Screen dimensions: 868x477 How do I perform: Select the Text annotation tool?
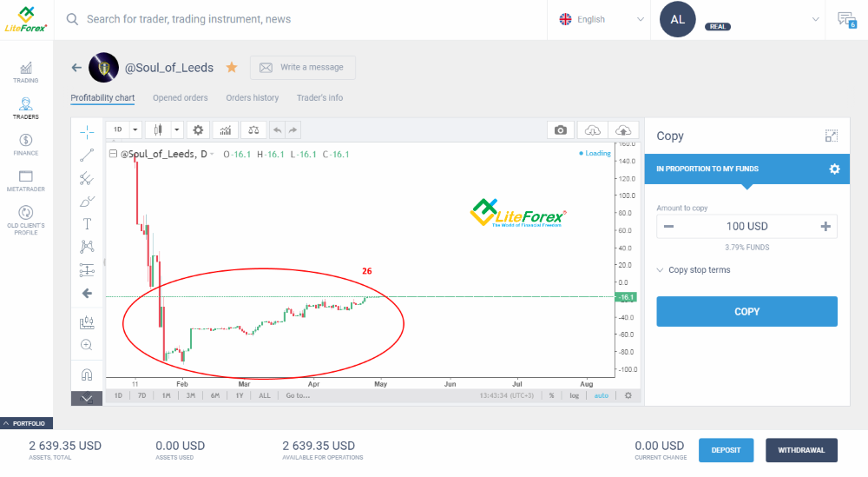pos(87,224)
